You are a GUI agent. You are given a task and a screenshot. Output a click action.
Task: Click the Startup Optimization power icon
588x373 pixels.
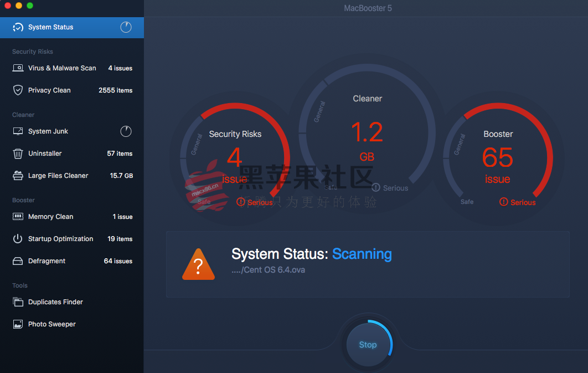pyautogui.click(x=18, y=239)
